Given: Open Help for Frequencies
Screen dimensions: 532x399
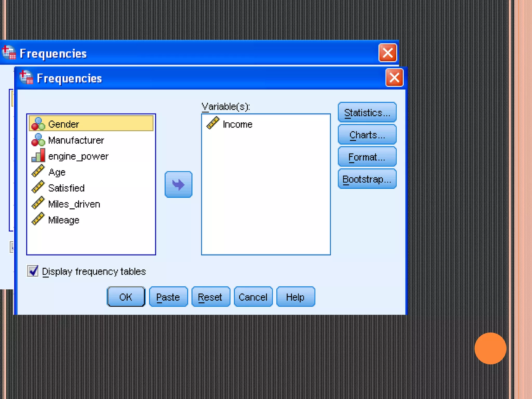Looking at the screenshot, I should pyautogui.click(x=295, y=297).
